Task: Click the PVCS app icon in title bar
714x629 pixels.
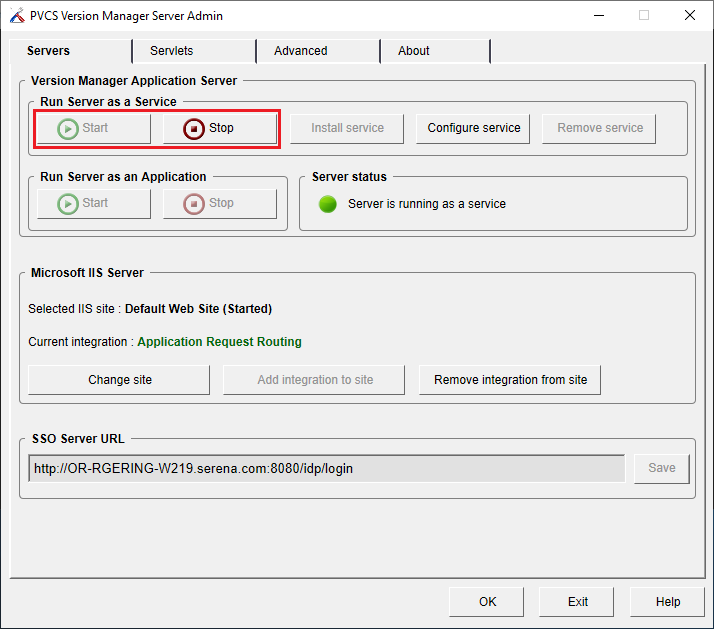Action: 17,15
